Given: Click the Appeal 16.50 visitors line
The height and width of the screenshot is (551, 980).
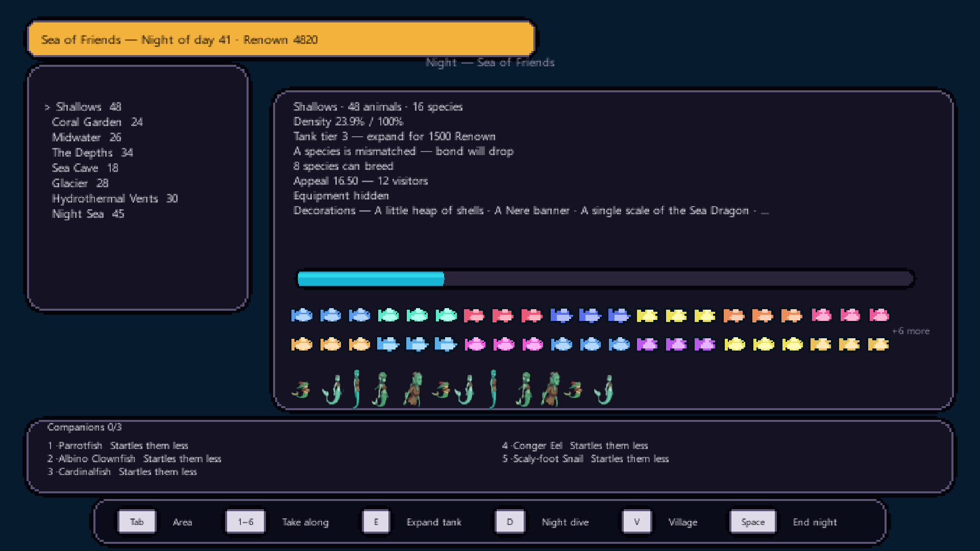Looking at the screenshot, I should pos(360,181).
